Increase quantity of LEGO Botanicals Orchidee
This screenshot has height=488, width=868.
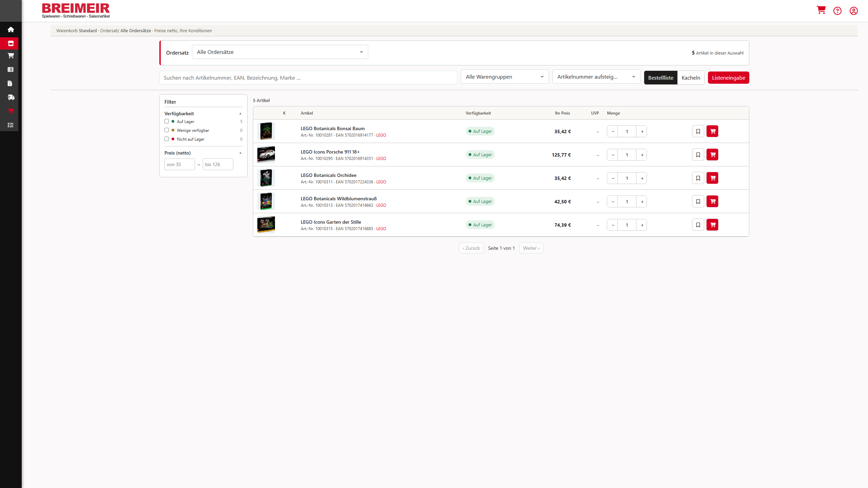coord(642,178)
